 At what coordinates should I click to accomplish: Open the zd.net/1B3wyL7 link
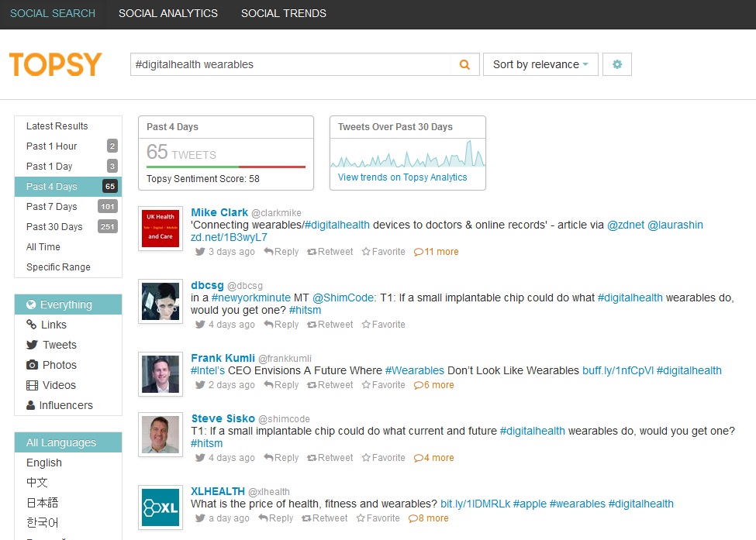click(229, 238)
